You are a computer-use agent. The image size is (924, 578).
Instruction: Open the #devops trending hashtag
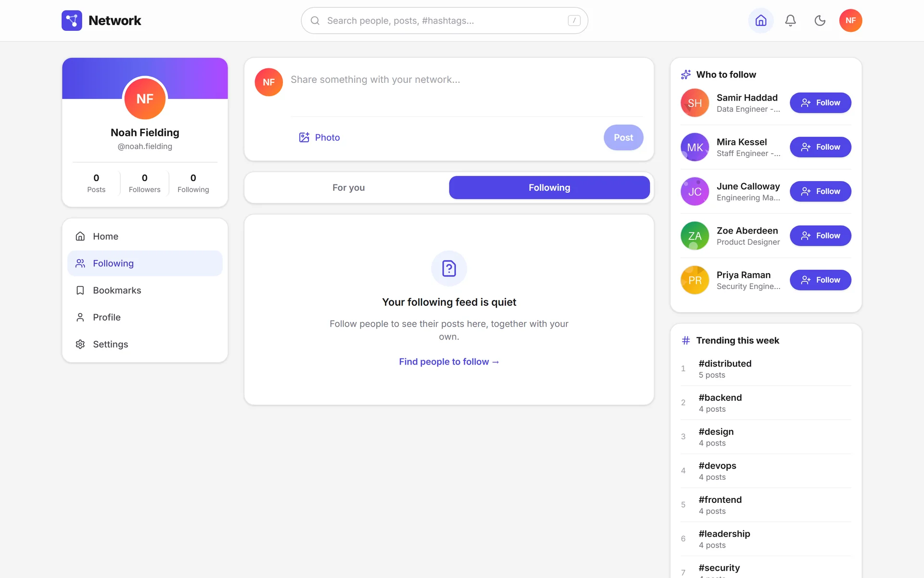point(717,466)
